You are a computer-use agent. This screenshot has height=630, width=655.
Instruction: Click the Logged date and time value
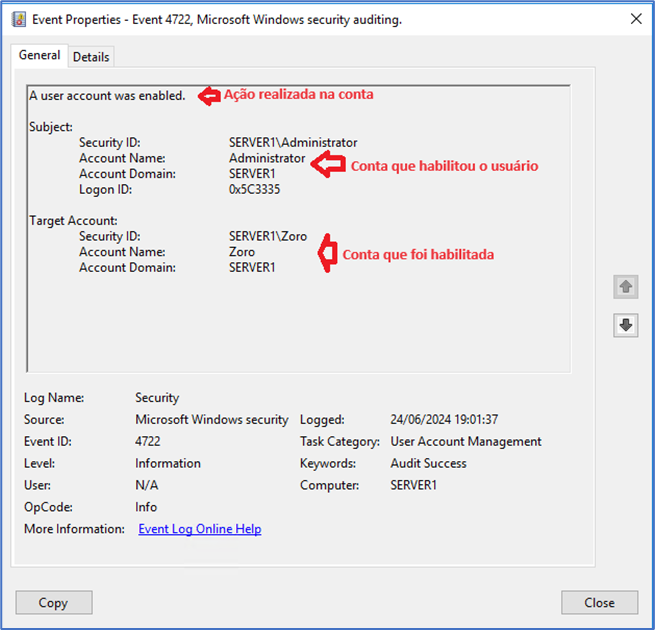[x=444, y=420]
